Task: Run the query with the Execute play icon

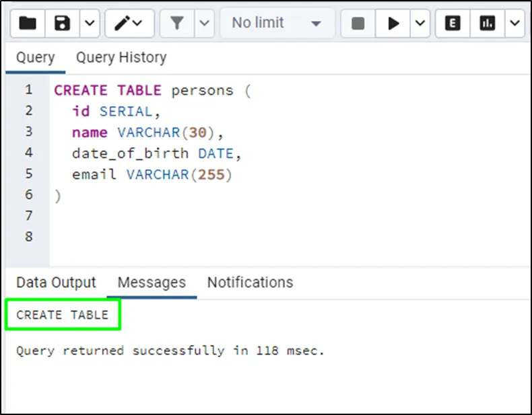Action: (393, 24)
